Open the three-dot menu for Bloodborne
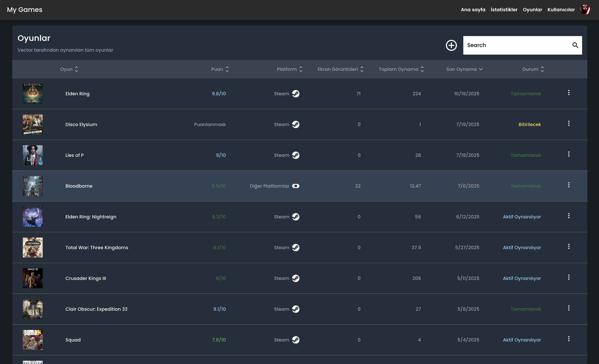Screen dimensions: 599x364 pos(569,185)
